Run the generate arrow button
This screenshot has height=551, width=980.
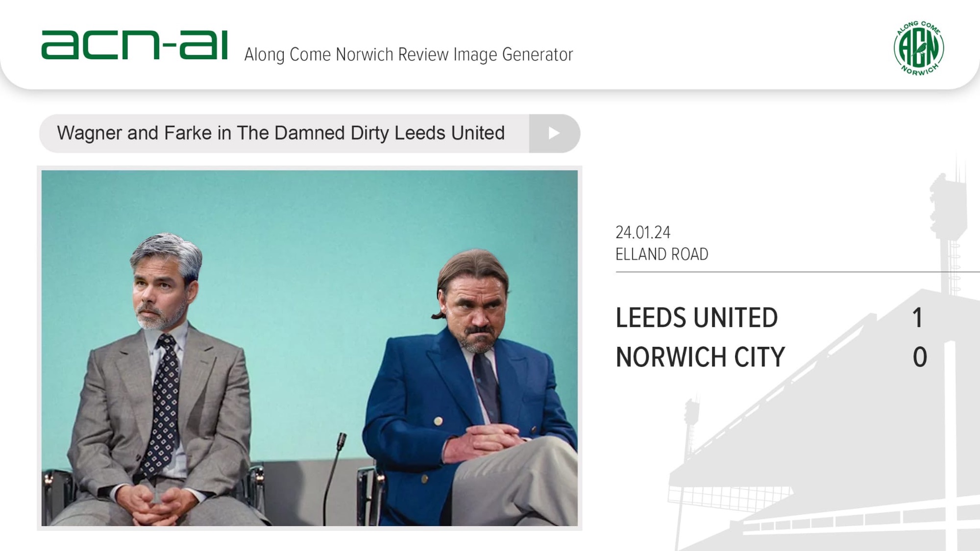pyautogui.click(x=554, y=133)
